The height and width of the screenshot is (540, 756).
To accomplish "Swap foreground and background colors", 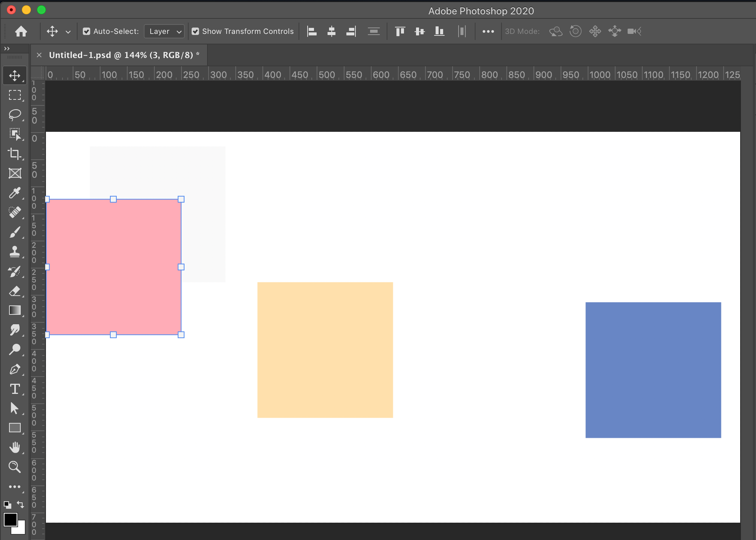I will click(21, 505).
